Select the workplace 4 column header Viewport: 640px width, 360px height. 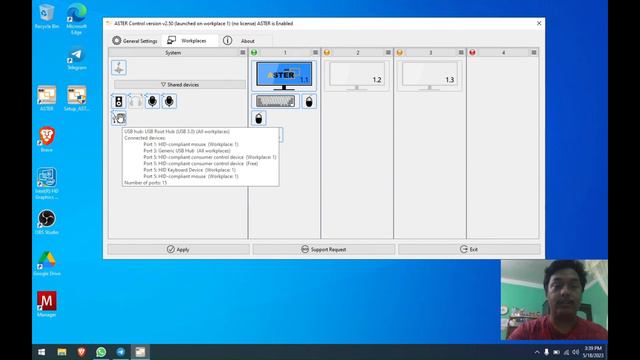(503, 53)
